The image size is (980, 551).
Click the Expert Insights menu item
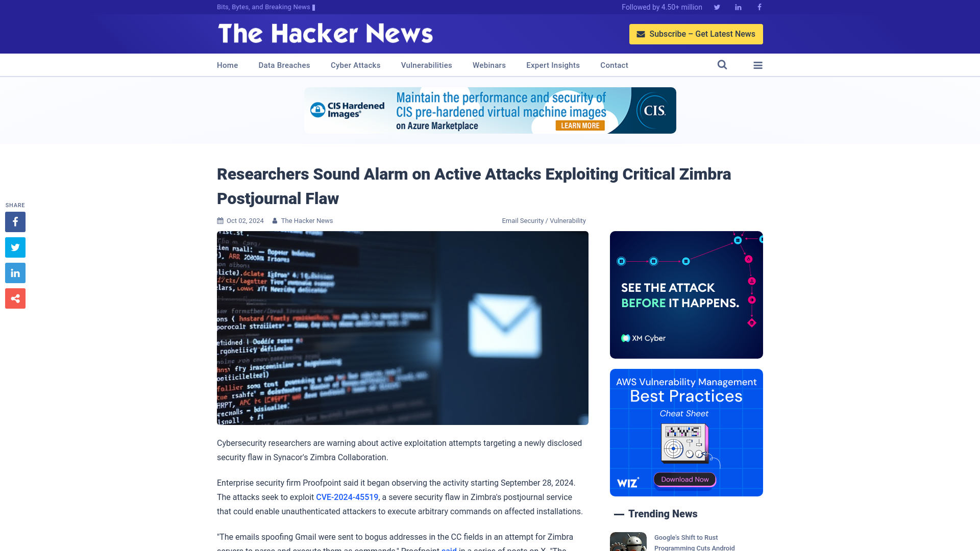tap(553, 65)
